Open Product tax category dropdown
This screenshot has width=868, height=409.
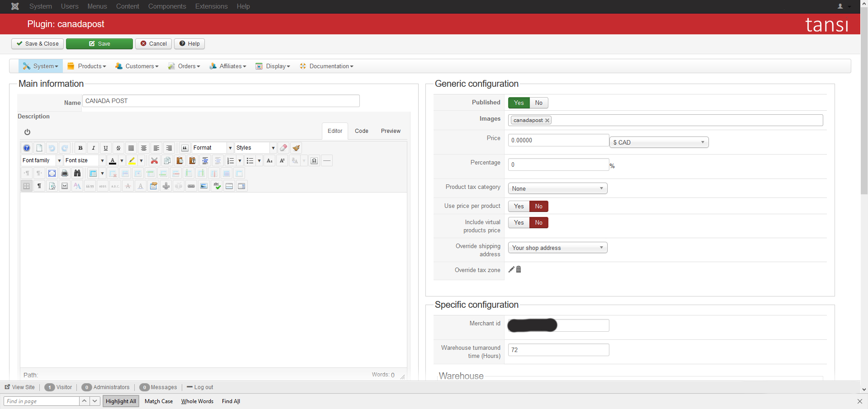(x=558, y=188)
